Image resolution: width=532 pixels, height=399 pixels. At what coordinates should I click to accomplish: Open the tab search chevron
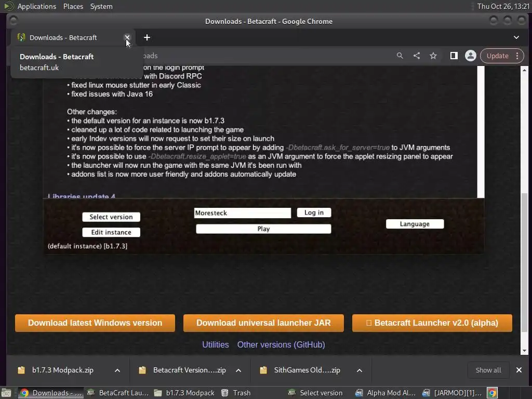pyautogui.click(x=516, y=37)
